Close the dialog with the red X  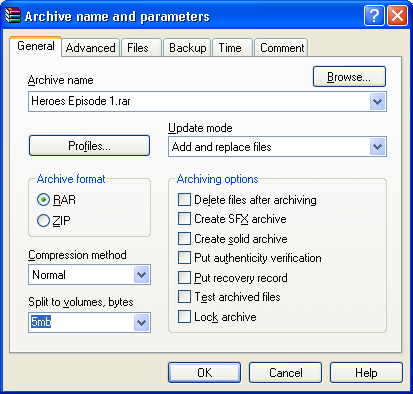(x=397, y=16)
